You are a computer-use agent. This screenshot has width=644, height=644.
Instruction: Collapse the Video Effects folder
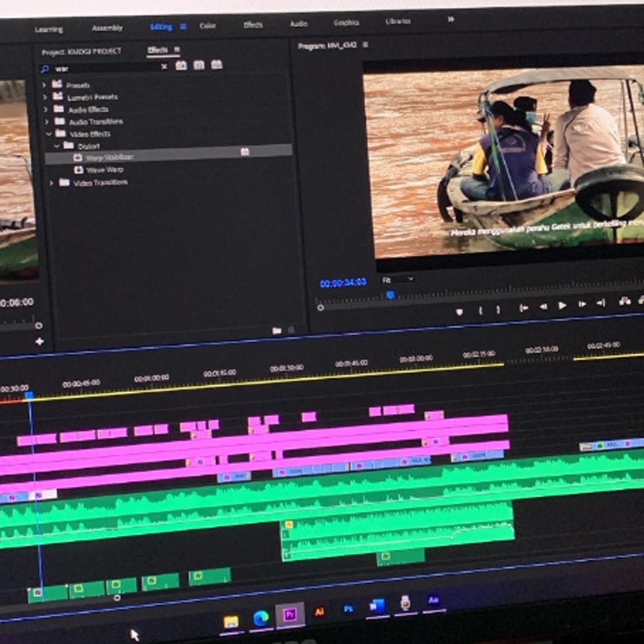(47, 133)
